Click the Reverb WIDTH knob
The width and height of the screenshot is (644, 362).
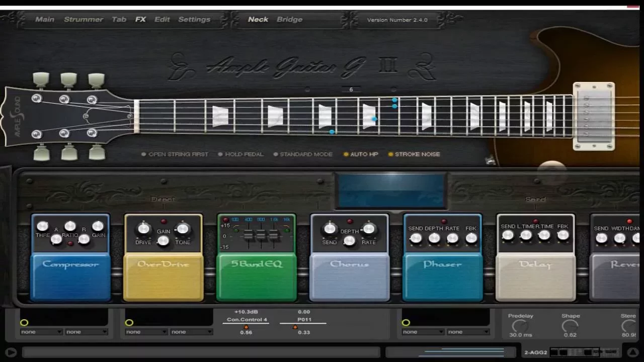[x=620, y=238]
